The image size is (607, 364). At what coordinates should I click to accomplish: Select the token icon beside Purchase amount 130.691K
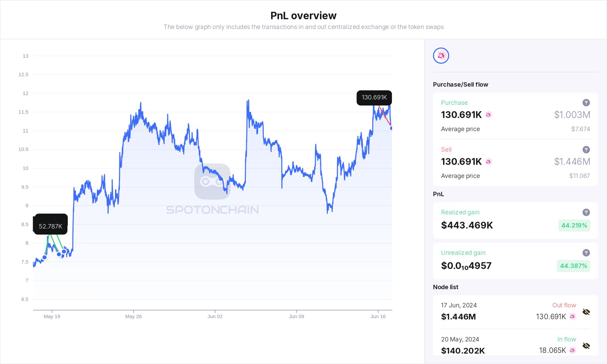(x=488, y=115)
